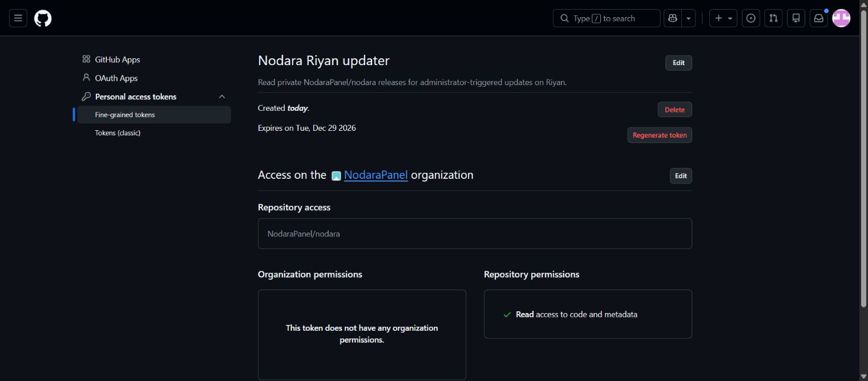Open the Issues icon in header

coord(751,18)
